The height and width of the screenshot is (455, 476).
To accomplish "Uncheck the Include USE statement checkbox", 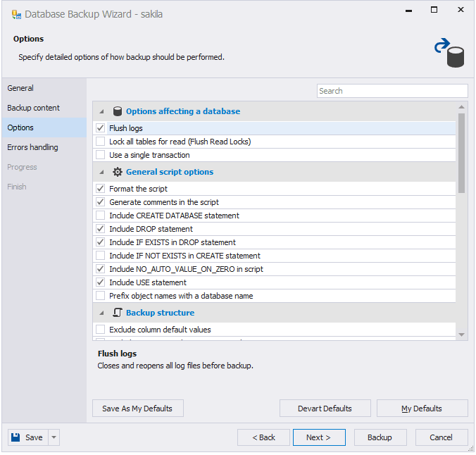I will tap(101, 282).
